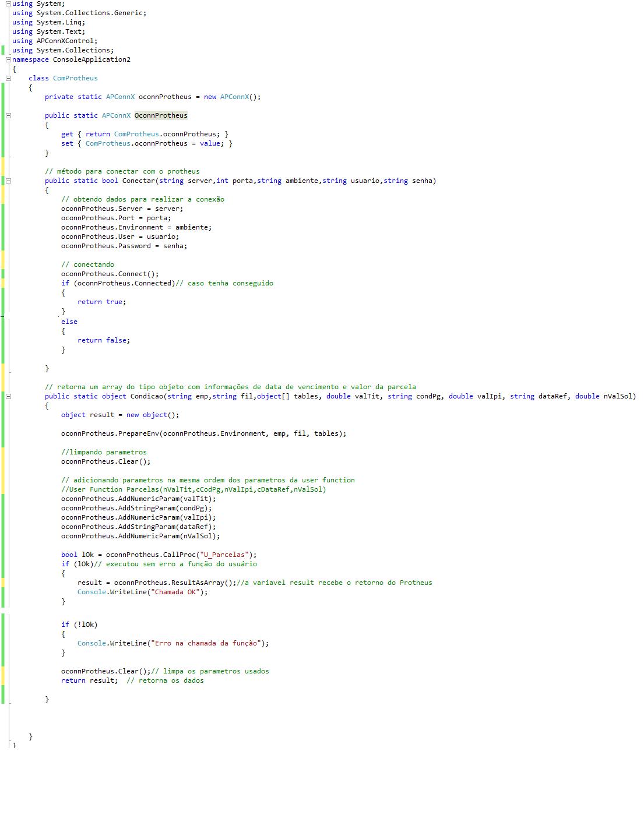The image size is (644, 829).
Task: Click the 'return true;' statement
Action: pos(101,302)
